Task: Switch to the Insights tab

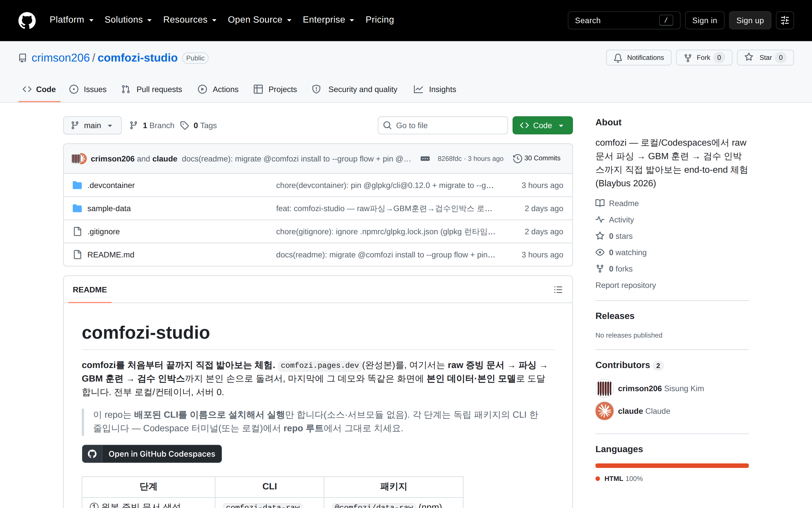Action: click(x=435, y=89)
